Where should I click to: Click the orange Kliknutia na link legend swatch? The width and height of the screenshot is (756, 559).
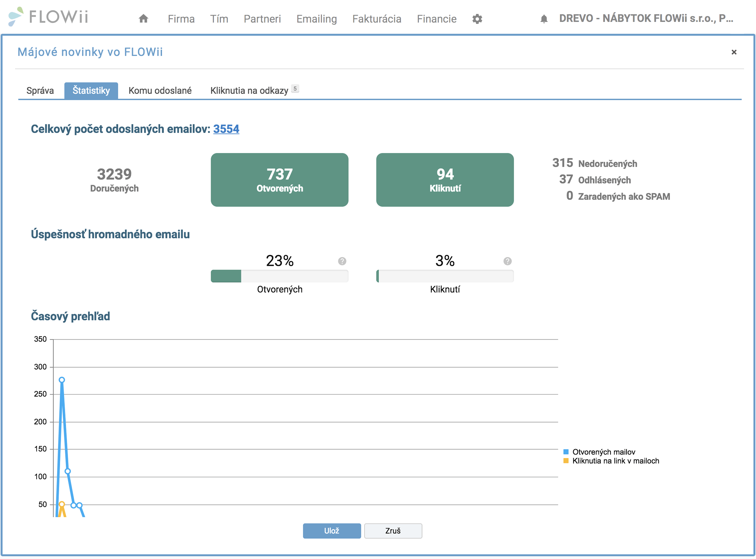pos(566,460)
